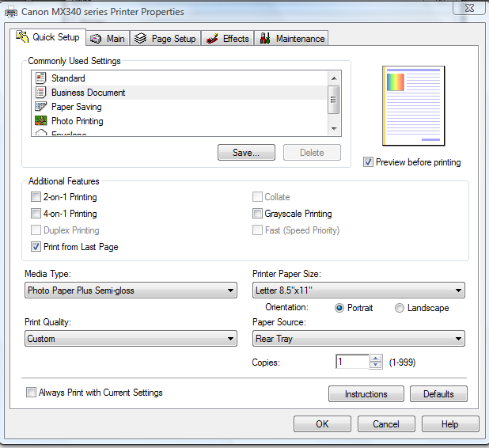489x448 pixels.
Task: Open the Printer Paper Size dropdown
Action: tap(358, 290)
